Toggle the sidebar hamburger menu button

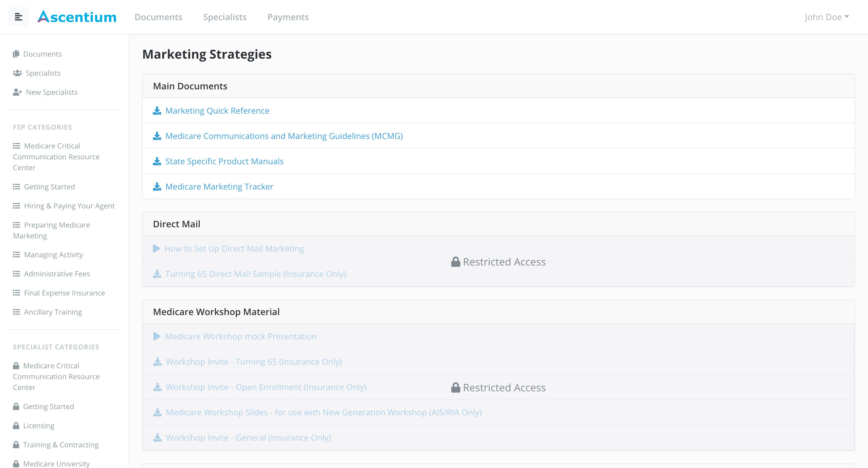click(x=19, y=17)
